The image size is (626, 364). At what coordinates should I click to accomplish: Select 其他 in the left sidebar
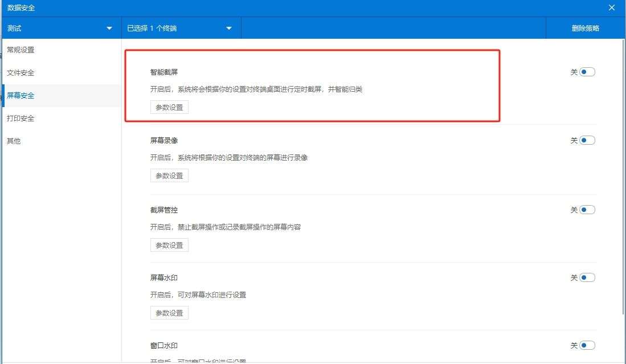(13, 141)
